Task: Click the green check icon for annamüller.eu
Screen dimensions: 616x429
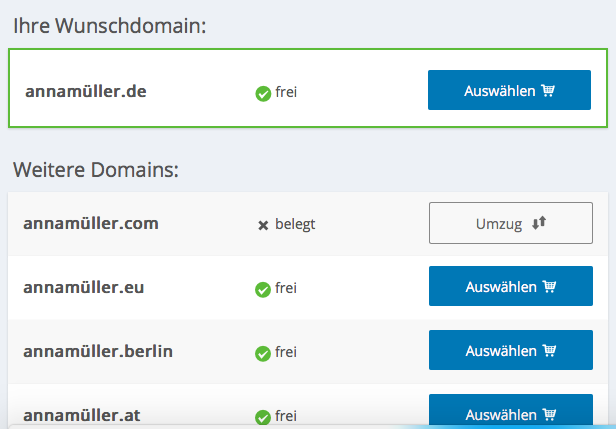Action: coord(263,290)
